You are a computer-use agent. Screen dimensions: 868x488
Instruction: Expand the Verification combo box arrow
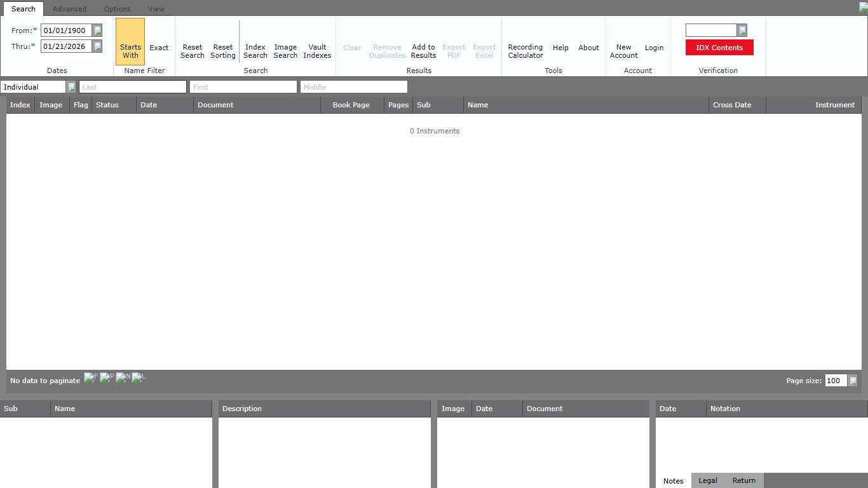tap(742, 30)
